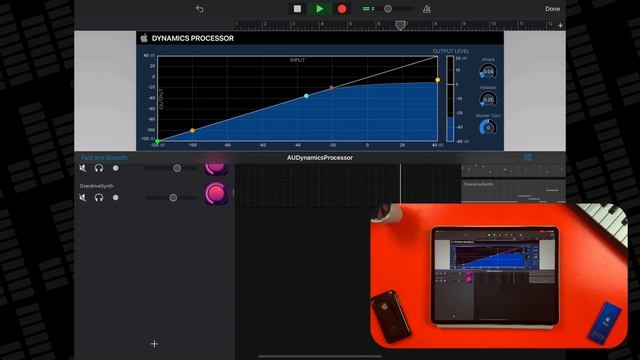This screenshot has width=640, height=360.
Task: Tap Done to close the plugin view
Action: pyautogui.click(x=552, y=9)
